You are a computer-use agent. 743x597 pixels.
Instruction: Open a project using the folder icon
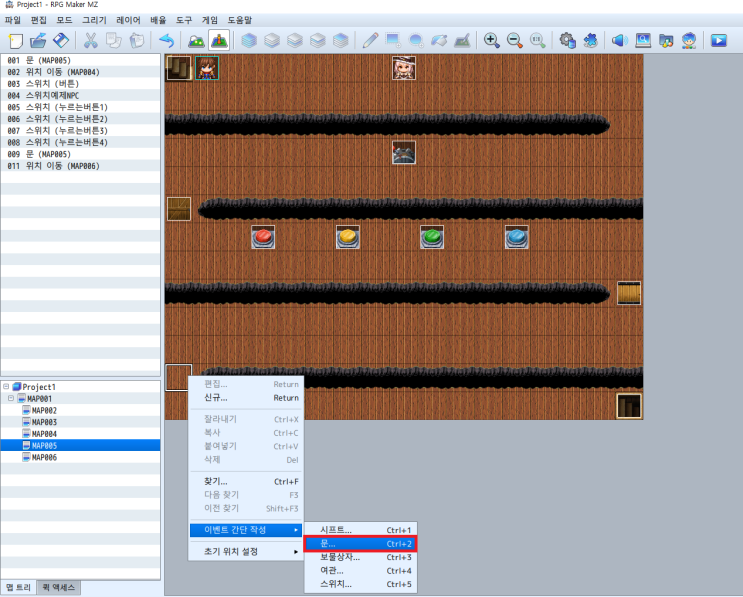(38, 41)
